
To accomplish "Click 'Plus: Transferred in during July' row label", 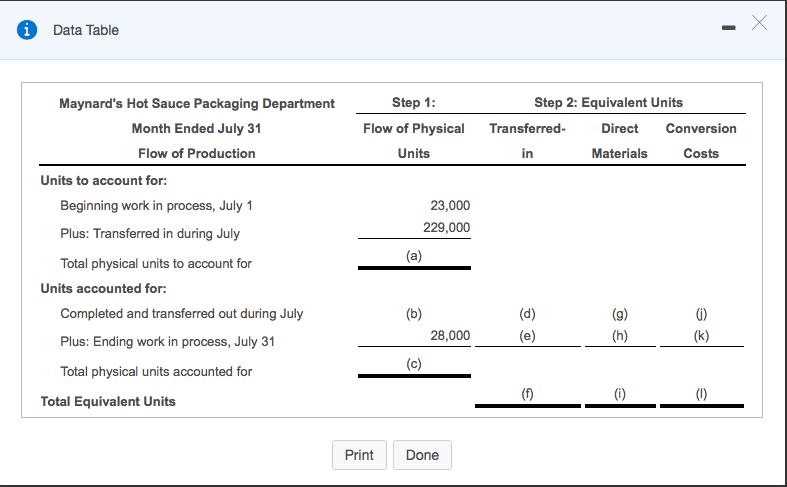I will [x=150, y=233].
